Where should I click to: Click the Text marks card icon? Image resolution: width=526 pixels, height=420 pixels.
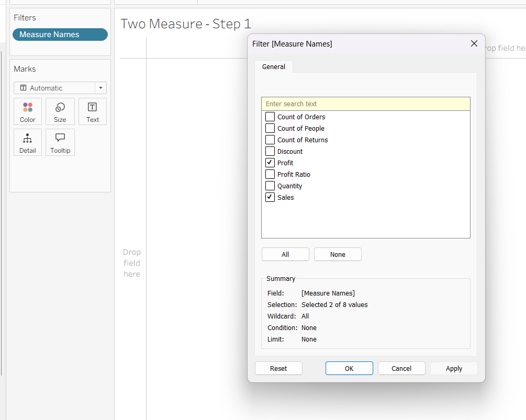click(93, 107)
